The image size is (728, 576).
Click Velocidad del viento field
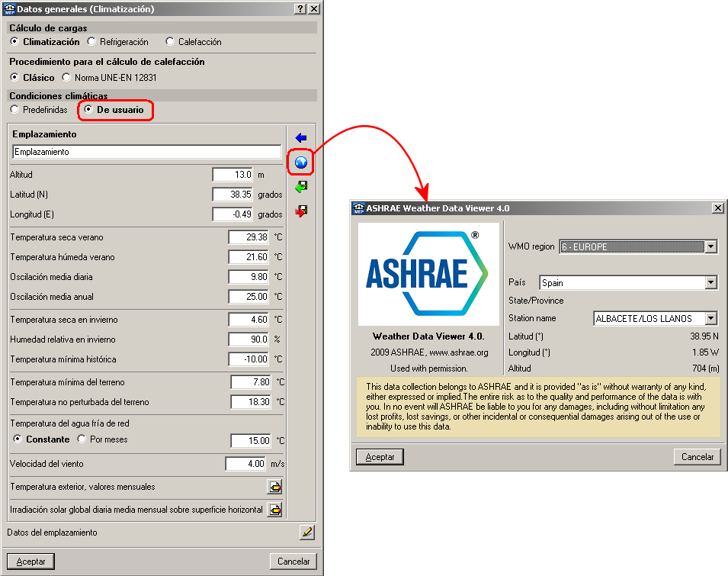(245, 464)
